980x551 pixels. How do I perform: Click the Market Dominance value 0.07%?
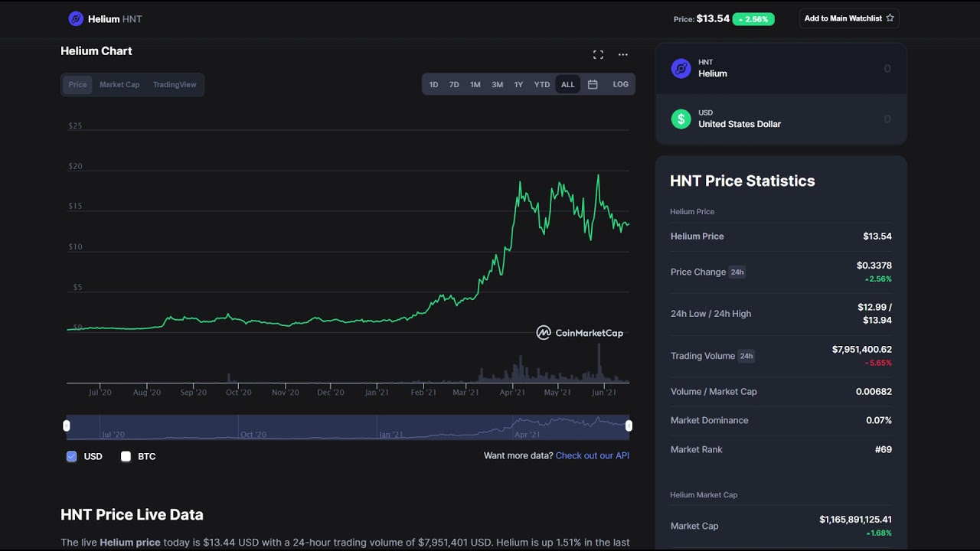point(879,420)
